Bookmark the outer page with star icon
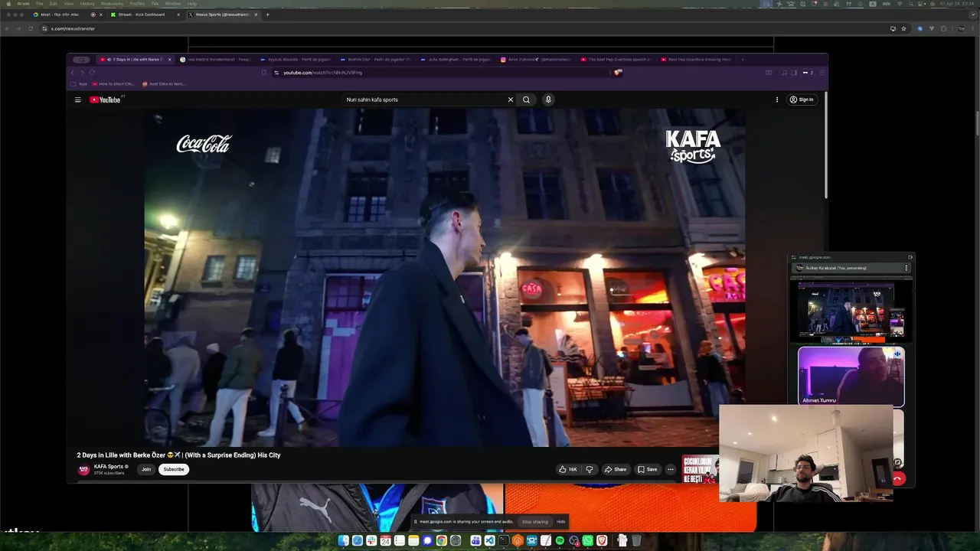The height and width of the screenshot is (551, 980). click(x=904, y=28)
